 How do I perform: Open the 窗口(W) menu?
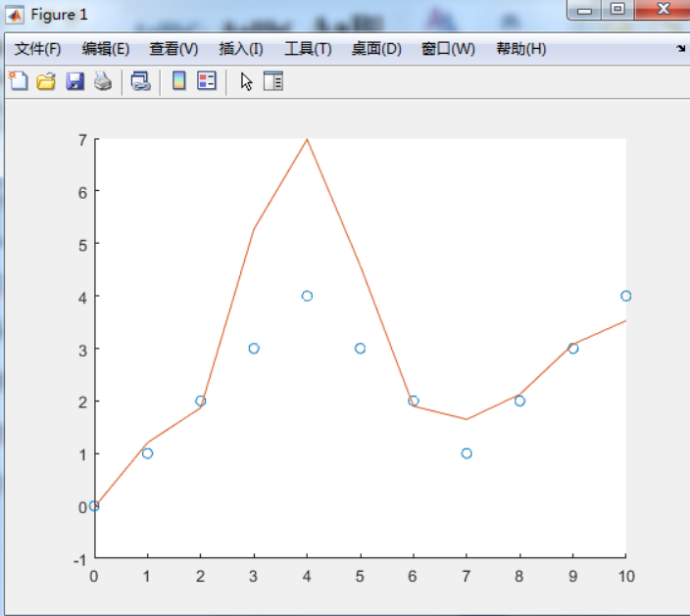449,49
